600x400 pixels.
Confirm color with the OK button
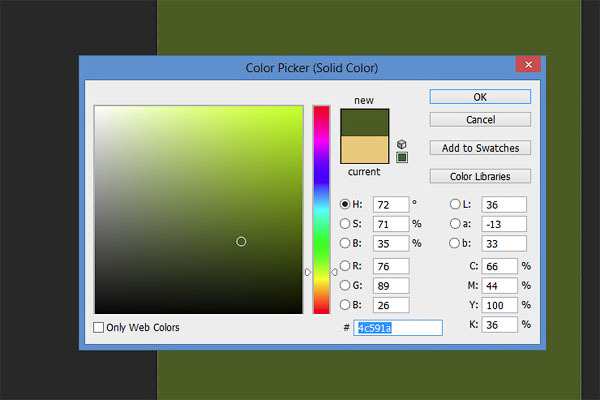tap(480, 97)
